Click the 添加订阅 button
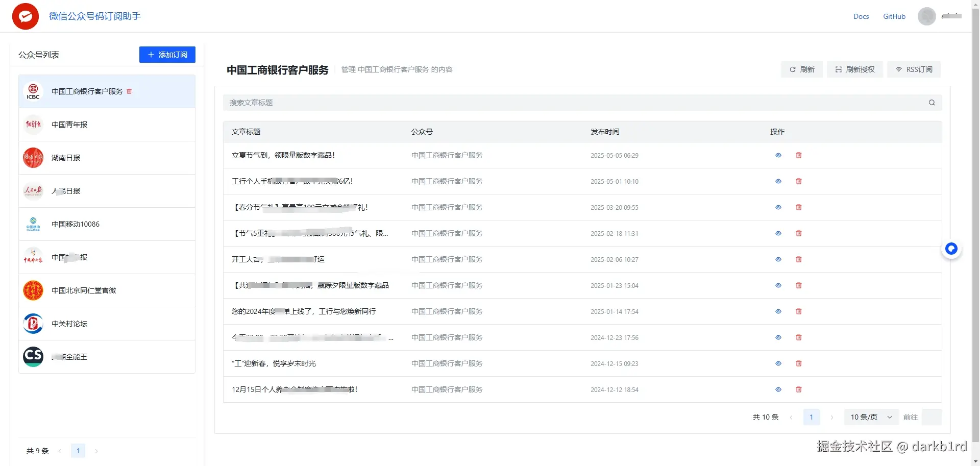The width and height of the screenshot is (980, 466). [167, 55]
